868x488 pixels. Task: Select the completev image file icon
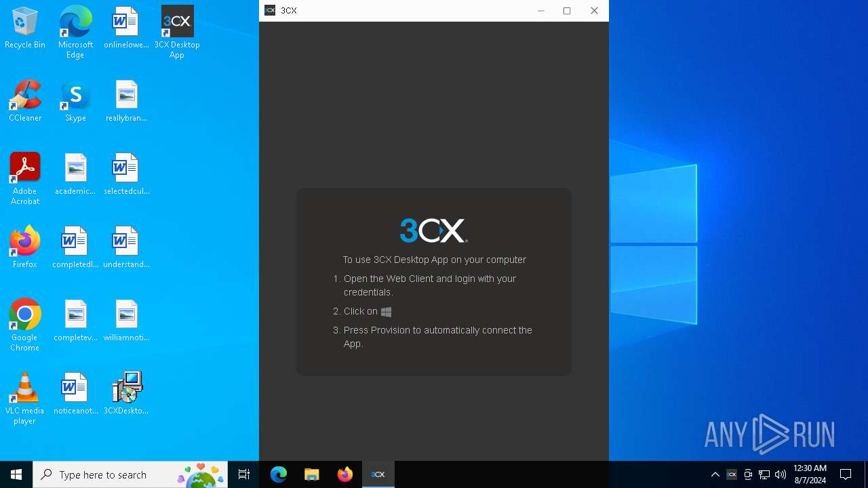pos(75,321)
